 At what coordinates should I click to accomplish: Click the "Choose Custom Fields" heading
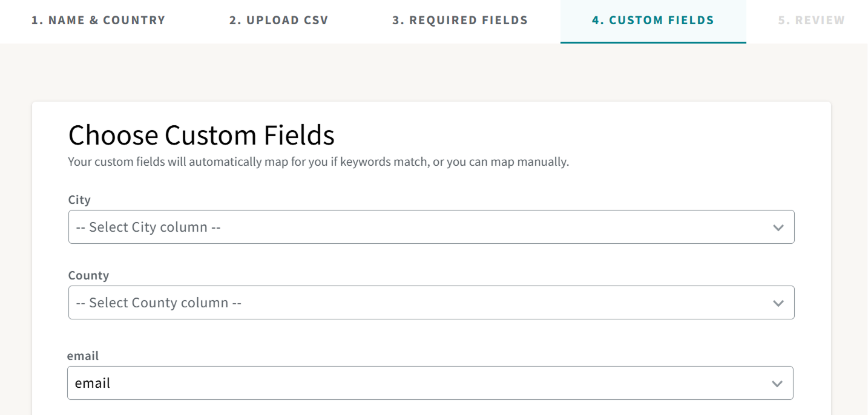pyautogui.click(x=201, y=135)
